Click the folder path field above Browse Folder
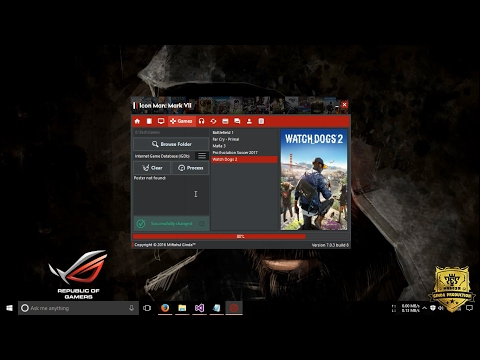Image resolution: width=480 pixels, height=360 pixels. [171, 132]
